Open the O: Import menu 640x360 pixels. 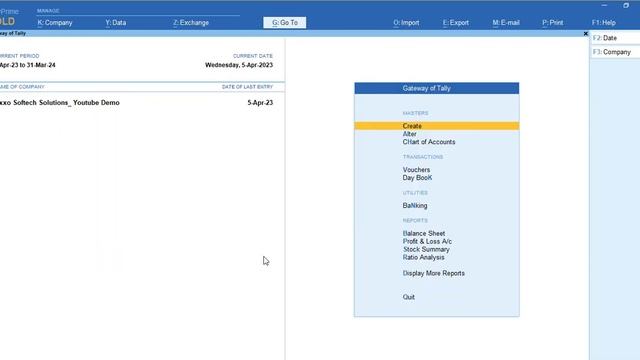pos(406,23)
